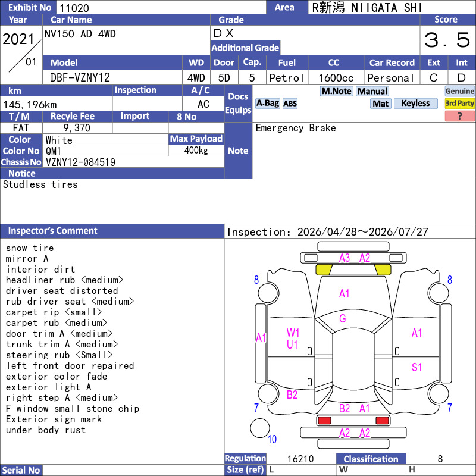
Task: Select the Studless tires notice
Action: pos(40,184)
